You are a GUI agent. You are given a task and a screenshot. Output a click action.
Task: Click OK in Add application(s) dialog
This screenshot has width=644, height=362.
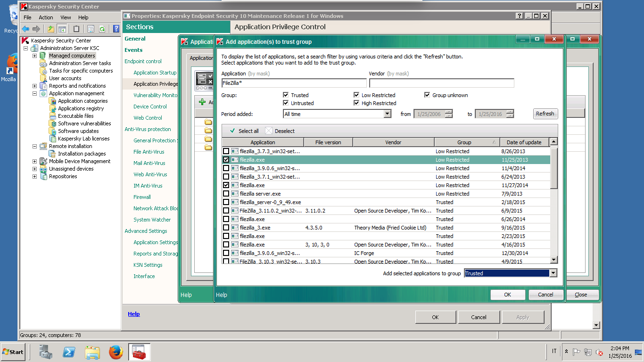click(507, 295)
